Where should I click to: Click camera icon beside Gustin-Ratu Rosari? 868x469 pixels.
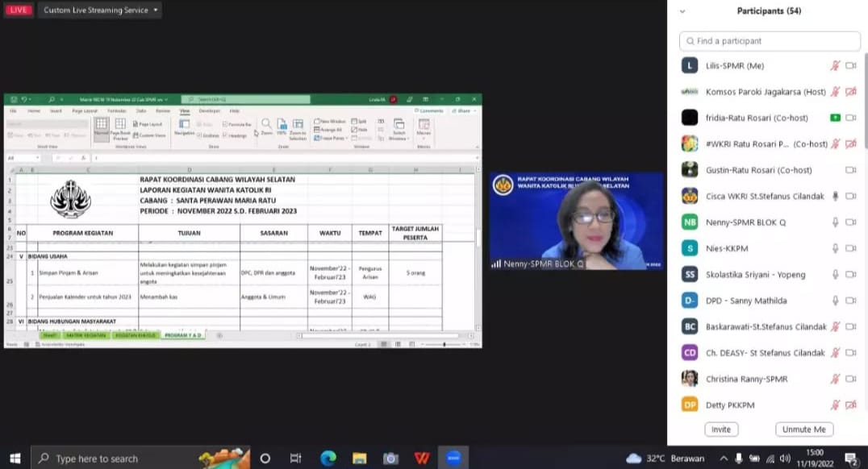pyautogui.click(x=850, y=170)
